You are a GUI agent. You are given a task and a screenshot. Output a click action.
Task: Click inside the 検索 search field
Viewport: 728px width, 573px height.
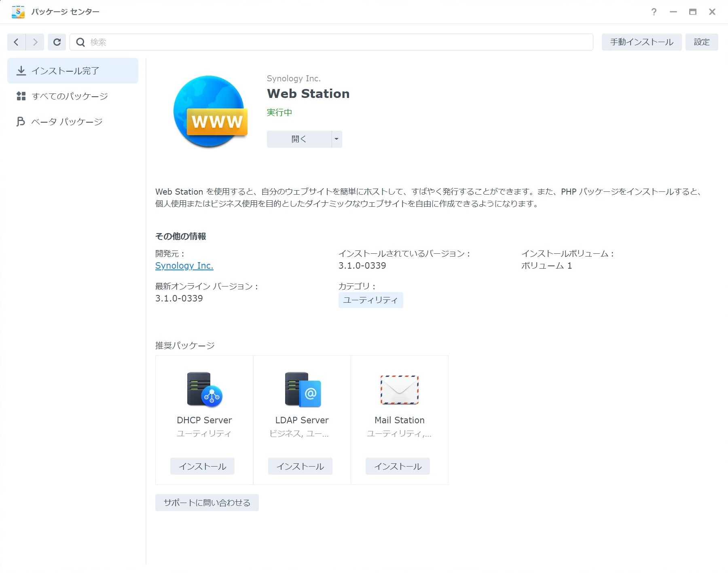[332, 42]
